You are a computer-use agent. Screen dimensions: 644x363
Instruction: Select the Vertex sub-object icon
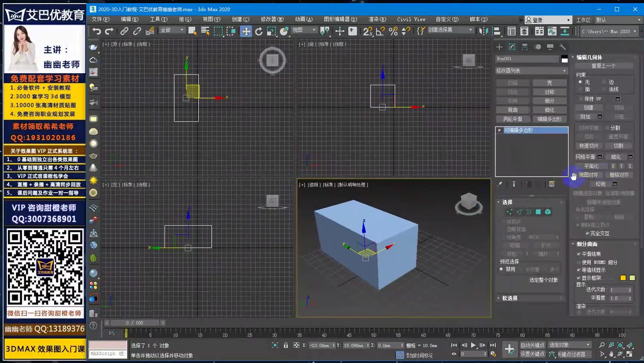point(510,212)
